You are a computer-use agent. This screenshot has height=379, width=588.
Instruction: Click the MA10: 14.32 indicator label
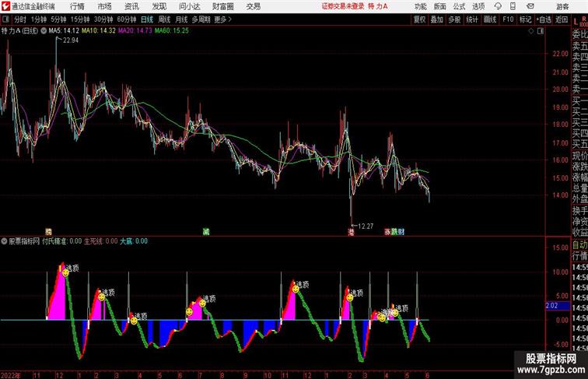click(x=98, y=31)
